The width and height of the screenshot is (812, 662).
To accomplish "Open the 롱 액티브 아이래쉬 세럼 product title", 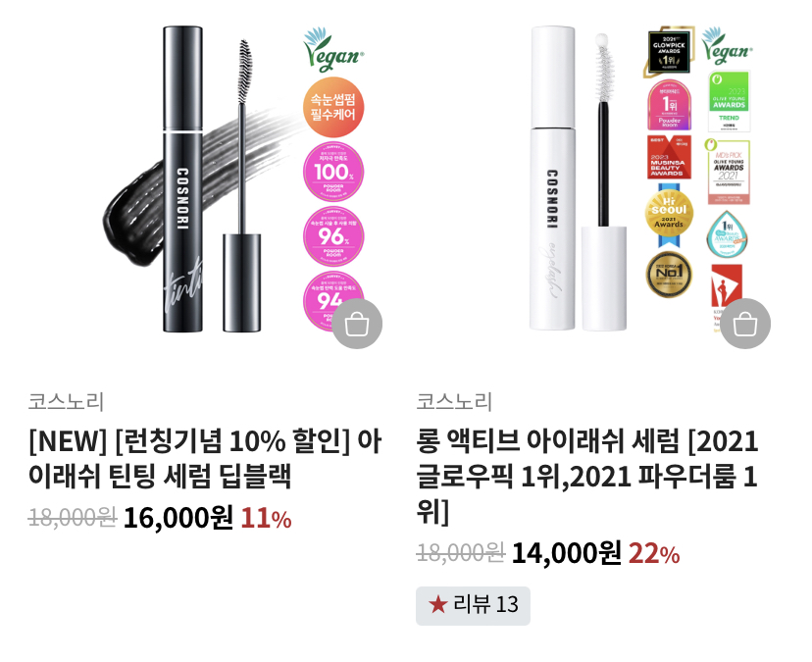I will (x=587, y=477).
